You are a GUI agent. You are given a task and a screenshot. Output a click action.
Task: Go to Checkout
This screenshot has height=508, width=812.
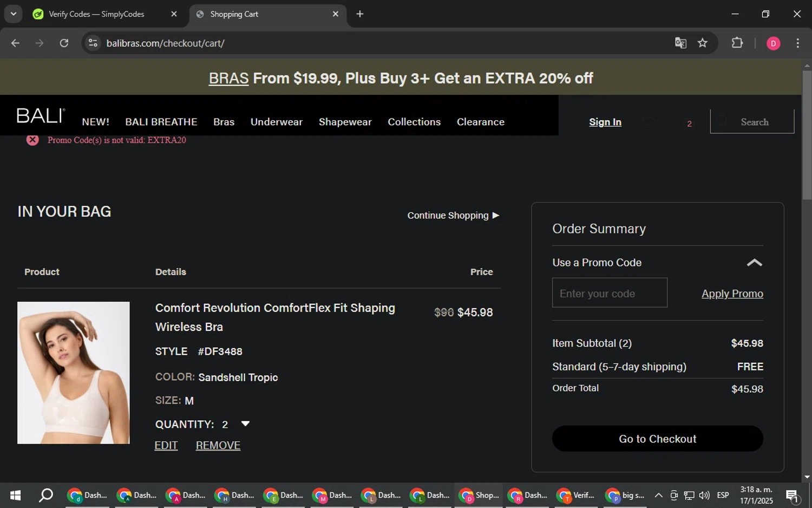click(658, 439)
